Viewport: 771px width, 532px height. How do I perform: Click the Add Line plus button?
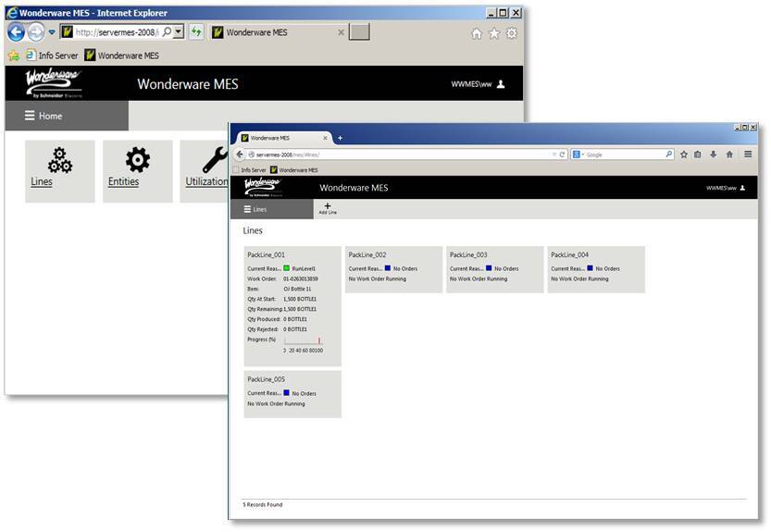click(328, 208)
